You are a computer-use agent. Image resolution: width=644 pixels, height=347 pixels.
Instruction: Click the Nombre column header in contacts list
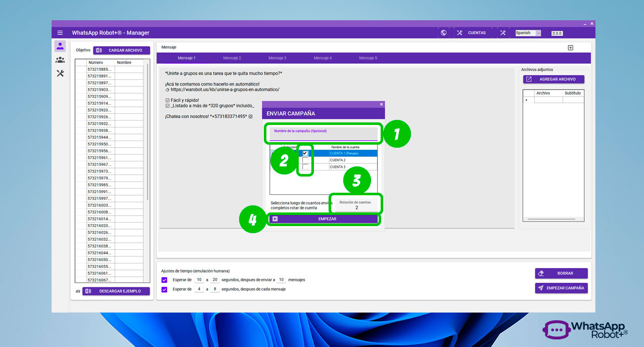[x=130, y=63]
